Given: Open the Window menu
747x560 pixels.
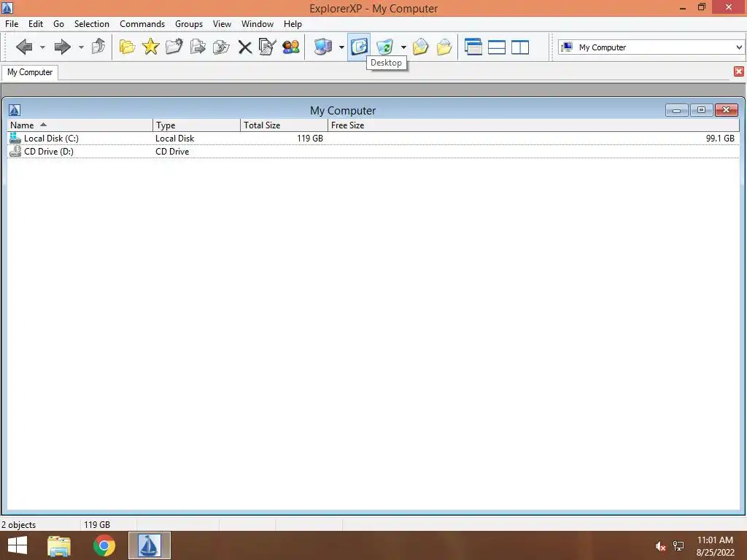Looking at the screenshot, I should 258,24.
